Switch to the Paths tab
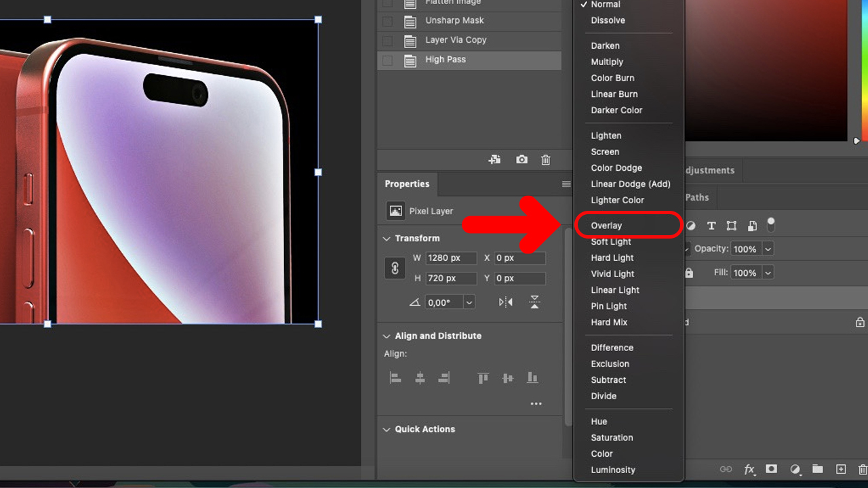This screenshot has height=488, width=868. click(697, 197)
